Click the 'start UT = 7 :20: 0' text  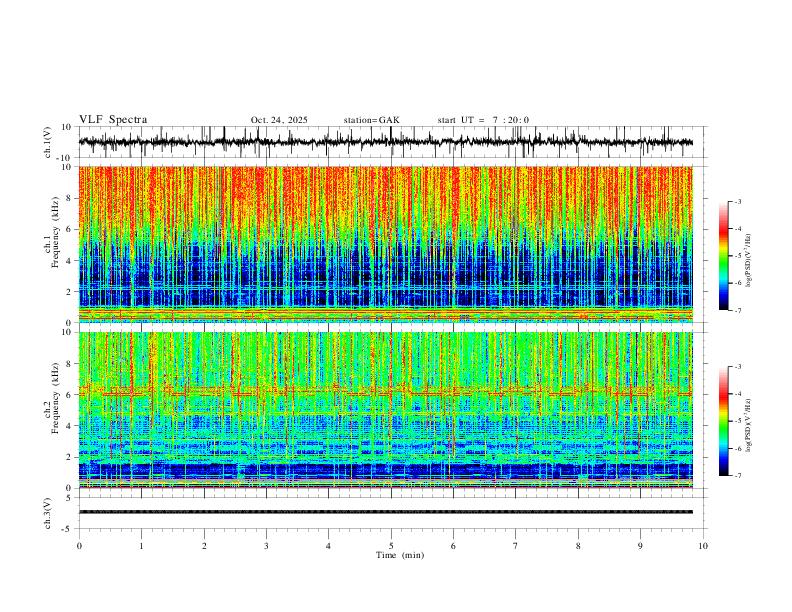pyautogui.click(x=483, y=120)
